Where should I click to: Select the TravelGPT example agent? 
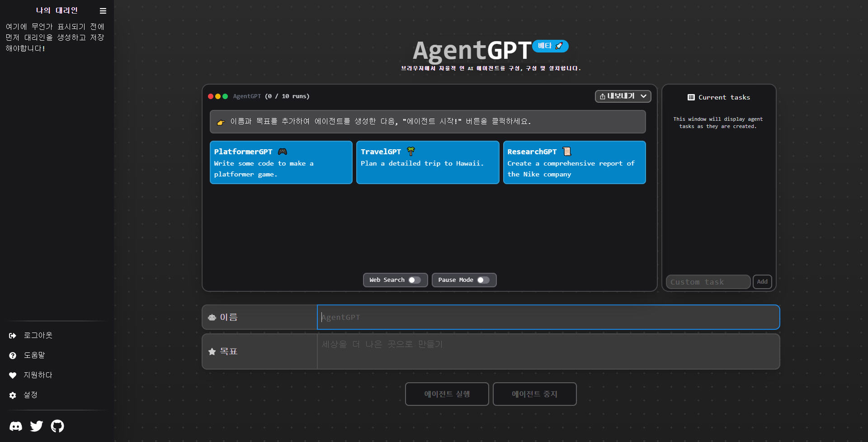click(x=427, y=162)
